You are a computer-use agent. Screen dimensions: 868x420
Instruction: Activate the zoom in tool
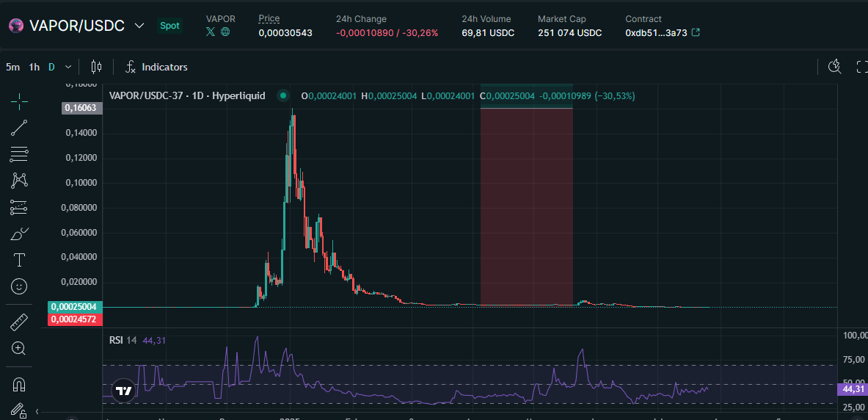(19, 348)
